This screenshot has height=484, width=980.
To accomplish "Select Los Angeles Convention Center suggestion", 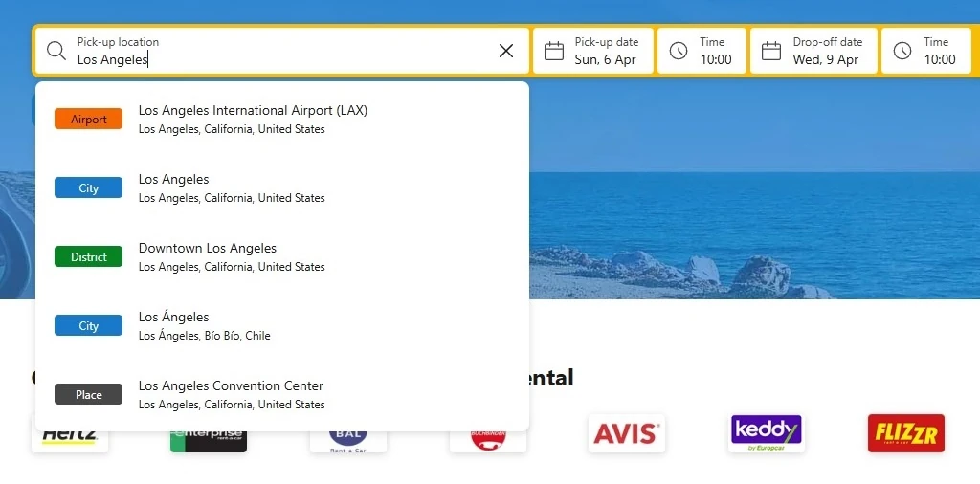I will [x=282, y=394].
